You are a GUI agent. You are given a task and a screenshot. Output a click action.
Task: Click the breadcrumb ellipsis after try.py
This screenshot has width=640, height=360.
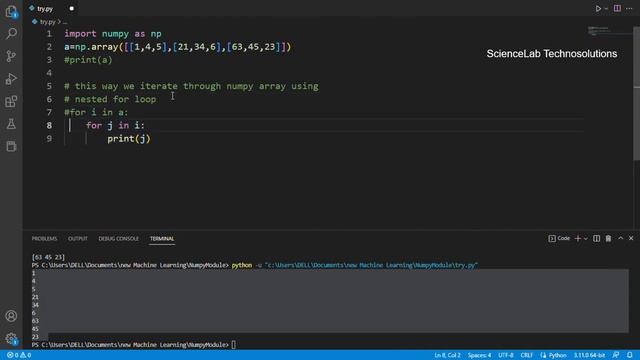(65, 22)
